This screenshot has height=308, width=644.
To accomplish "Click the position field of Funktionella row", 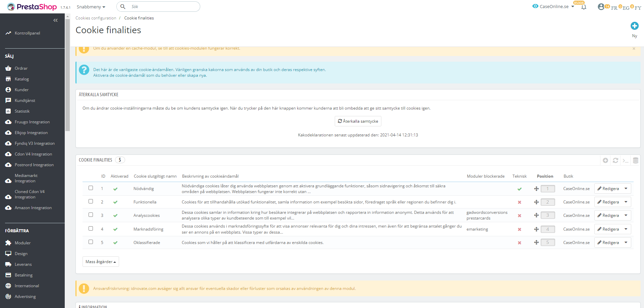I will click(548, 202).
